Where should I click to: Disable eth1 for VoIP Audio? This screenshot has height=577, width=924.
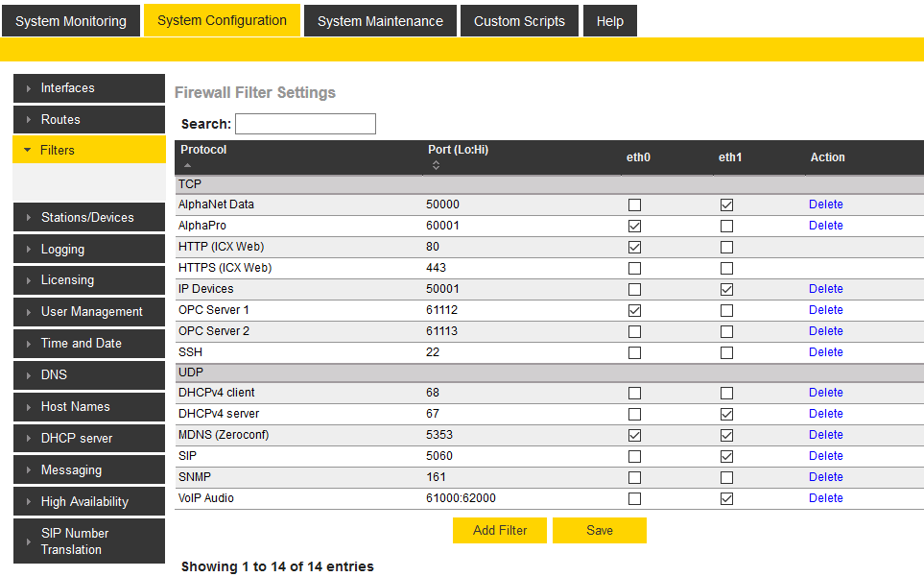click(x=726, y=498)
